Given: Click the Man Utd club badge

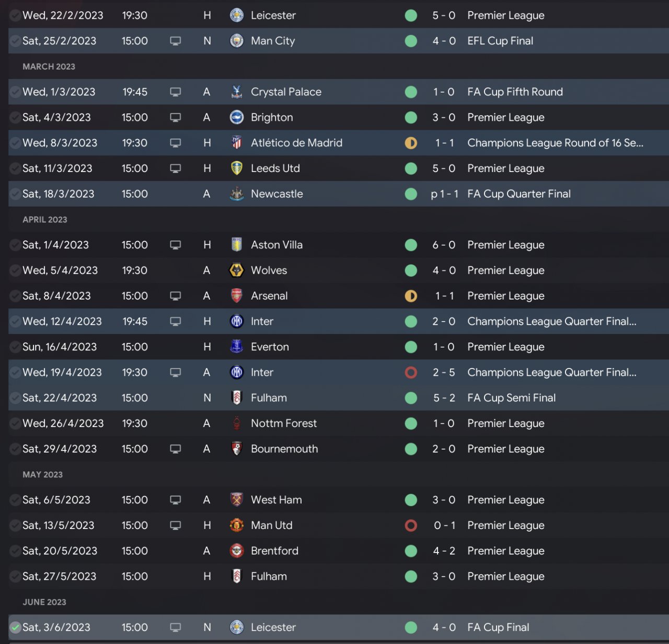Looking at the screenshot, I should click(x=237, y=525).
